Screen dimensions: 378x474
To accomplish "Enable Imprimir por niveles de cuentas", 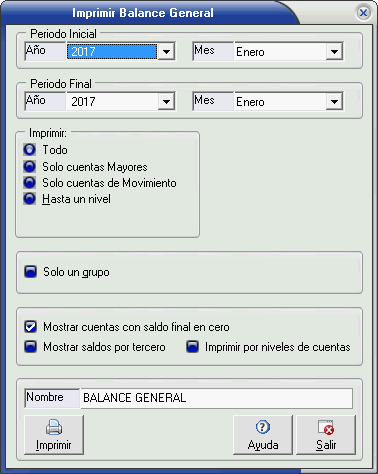I will pyautogui.click(x=192, y=347).
